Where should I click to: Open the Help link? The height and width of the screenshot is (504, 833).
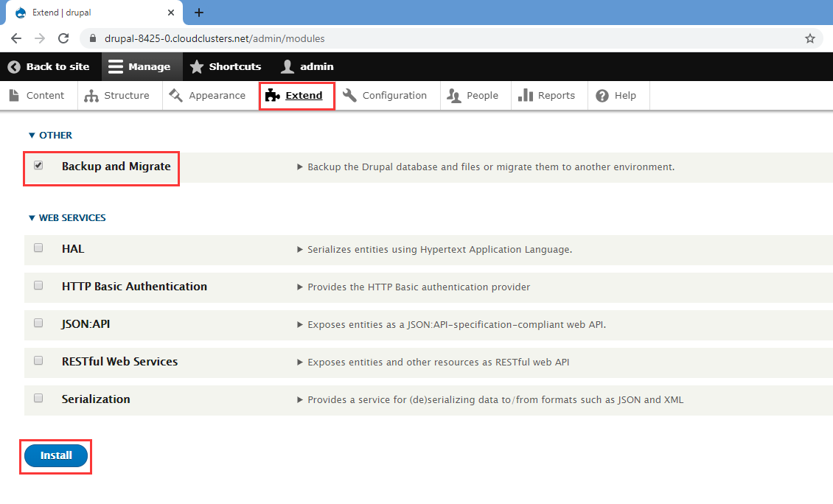pos(617,96)
